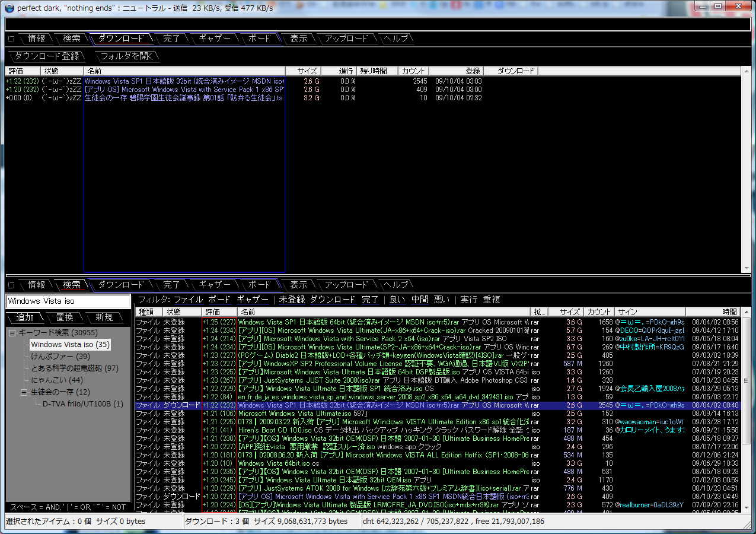Viewport: 756px width, 534px height.
Task: Open ボード tab in bottom tab bar
Action: (260, 285)
